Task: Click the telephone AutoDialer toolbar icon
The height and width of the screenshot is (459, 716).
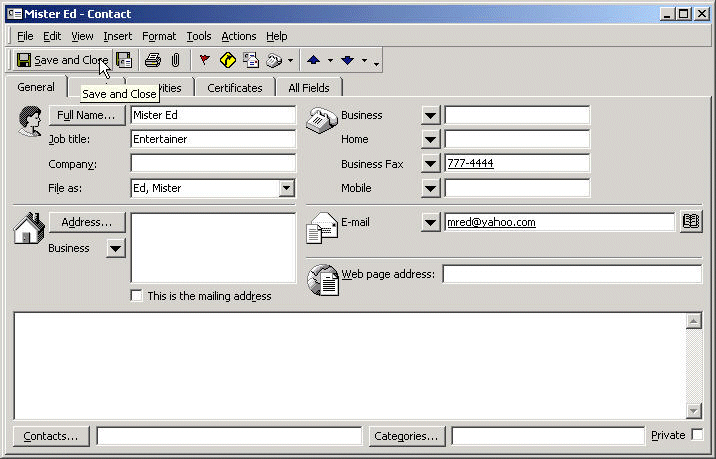Action: [274, 60]
